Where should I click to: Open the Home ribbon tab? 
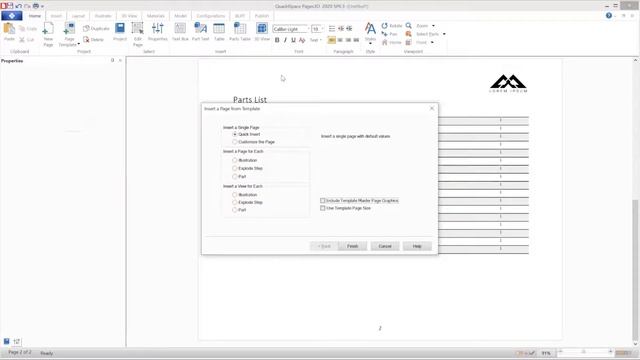point(35,16)
